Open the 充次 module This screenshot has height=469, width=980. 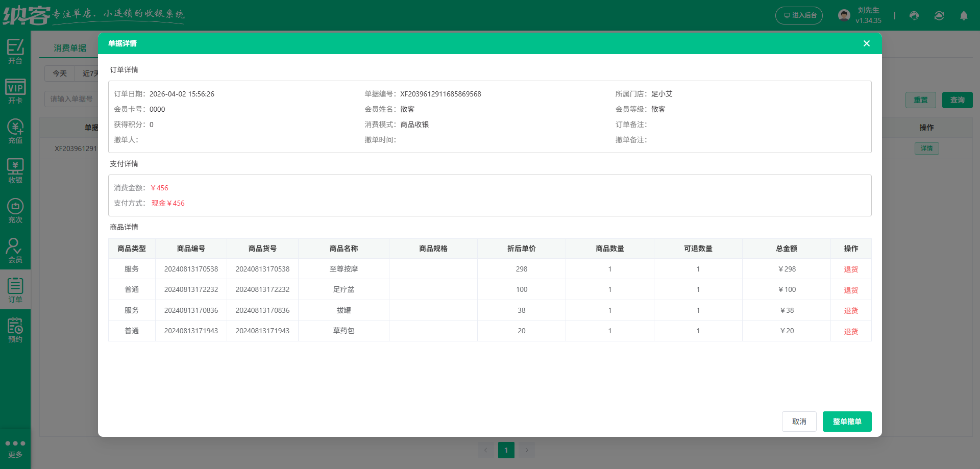point(15,210)
